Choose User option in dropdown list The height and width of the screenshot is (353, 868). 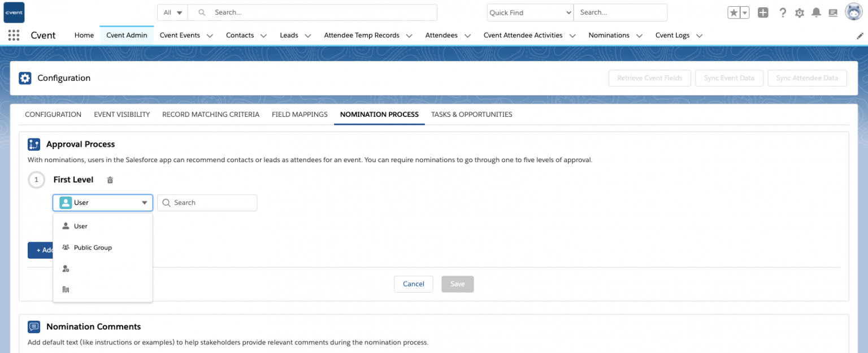[81, 226]
